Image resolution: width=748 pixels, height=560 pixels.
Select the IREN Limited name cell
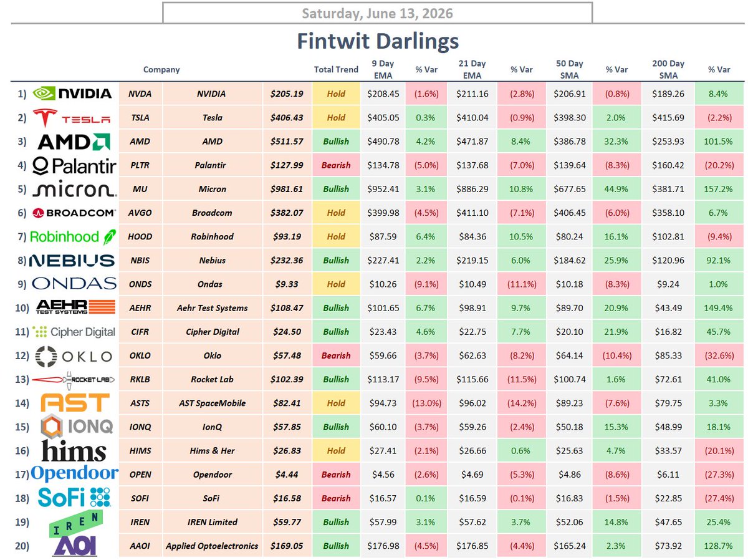point(212,522)
